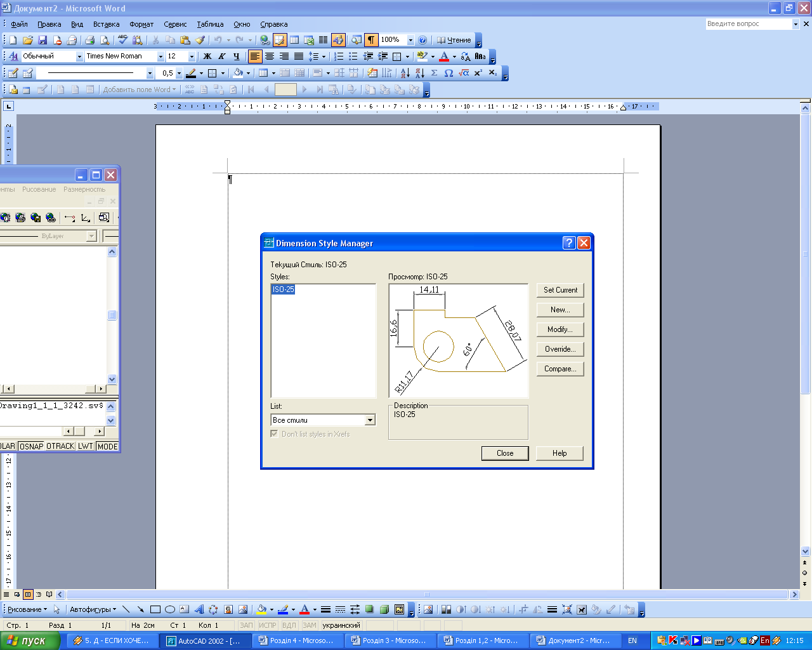Toggle Bold (Ж) formatting

tap(207, 56)
